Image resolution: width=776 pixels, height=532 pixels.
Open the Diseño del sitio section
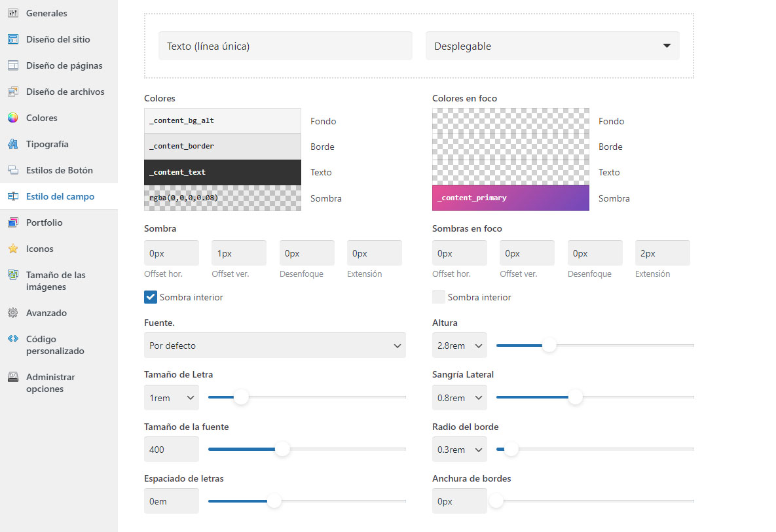[x=59, y=39]
